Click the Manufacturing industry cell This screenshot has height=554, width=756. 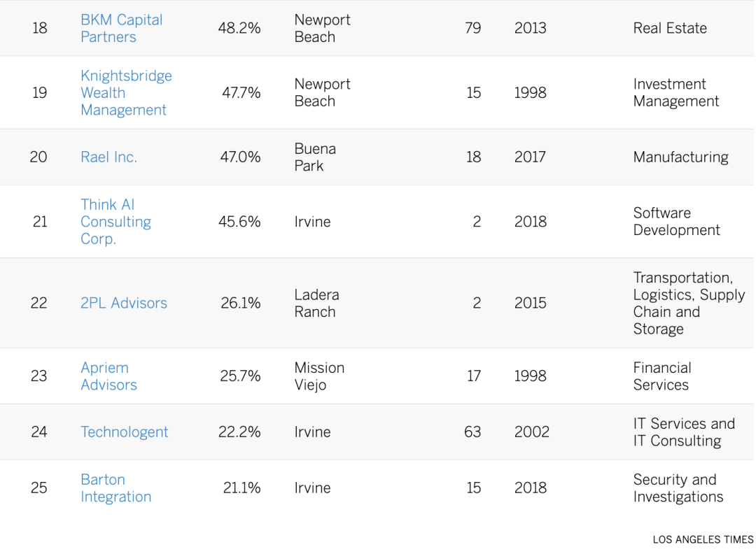pos(680,157)
